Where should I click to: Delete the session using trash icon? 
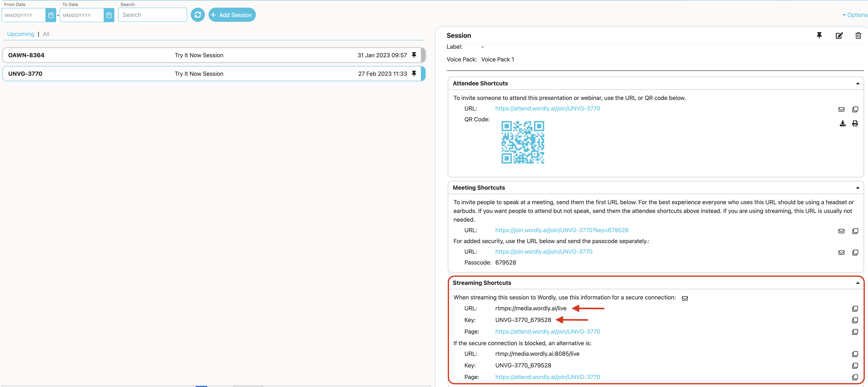pyautogui.click(x=858, y=35)
